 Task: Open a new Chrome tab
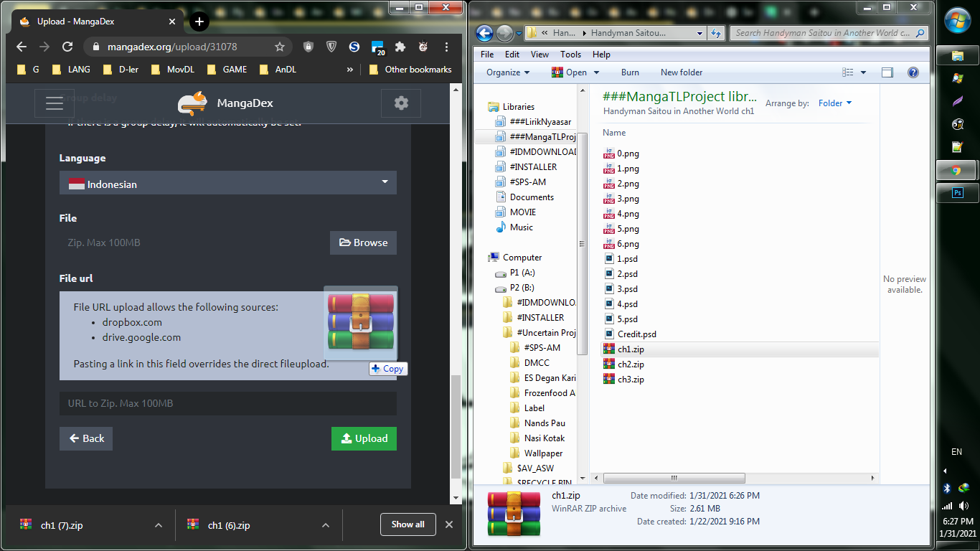tap(199, 22)
